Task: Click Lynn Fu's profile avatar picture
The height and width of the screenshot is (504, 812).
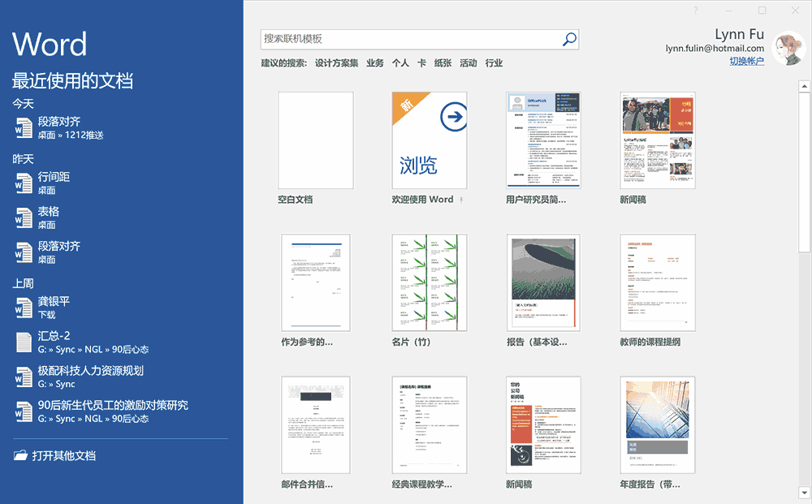Action: pyautogui.click(x=788, y=49)
